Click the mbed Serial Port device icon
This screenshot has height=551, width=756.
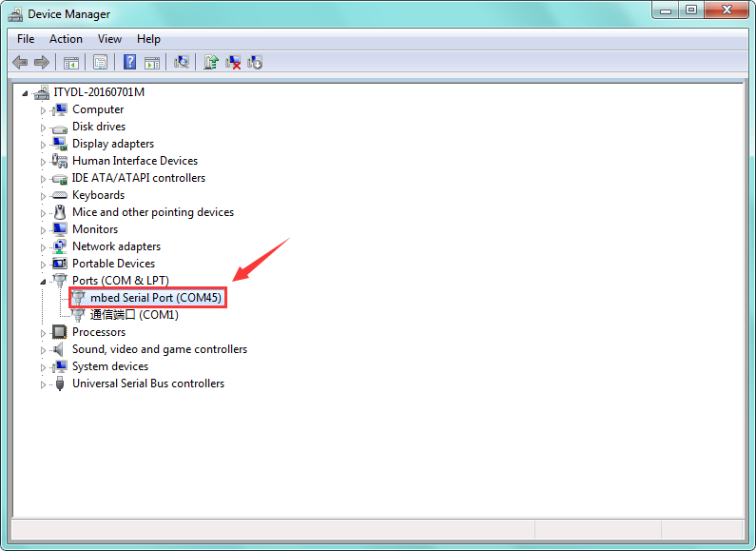tap(78, 298)
